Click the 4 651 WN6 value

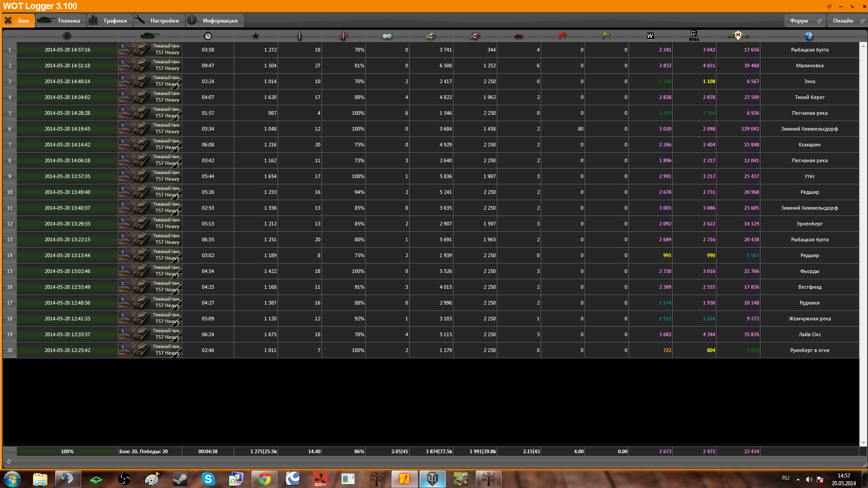[x=708, y=66]
